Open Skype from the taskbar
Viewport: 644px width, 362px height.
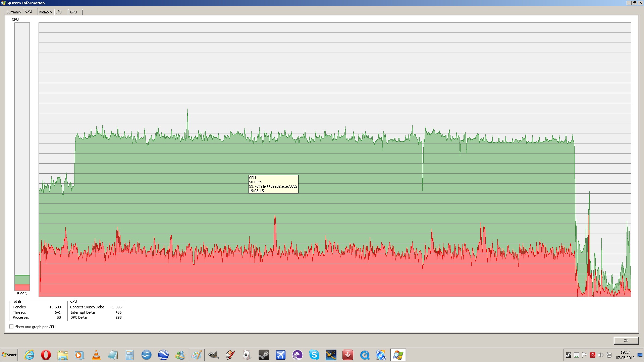pos(314,355)
